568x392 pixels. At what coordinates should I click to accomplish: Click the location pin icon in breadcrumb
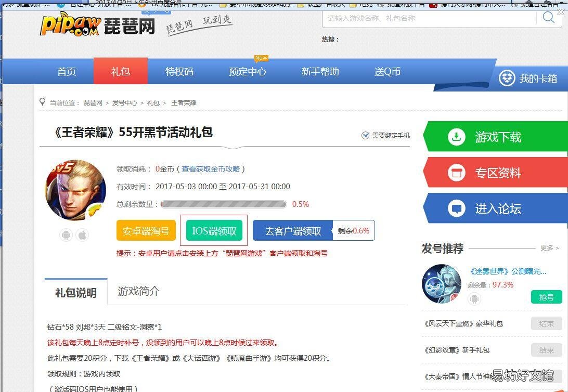tap(43, 102)
